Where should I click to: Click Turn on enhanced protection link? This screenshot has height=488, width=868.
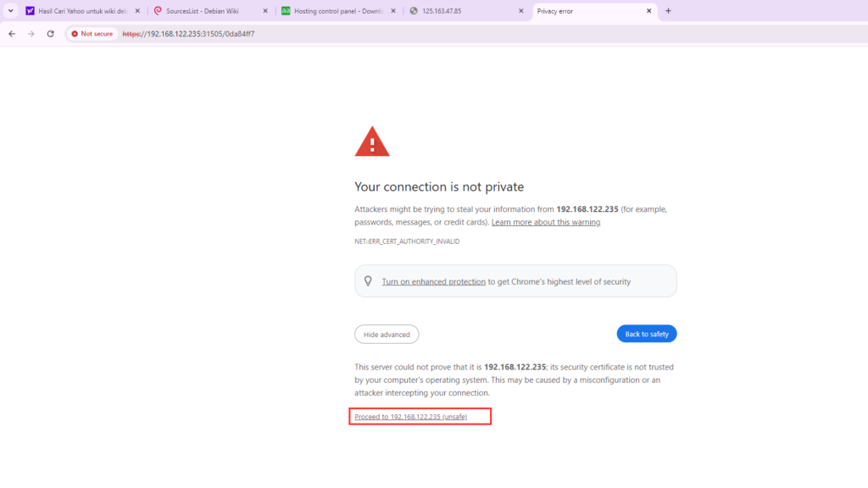point(433,281)
